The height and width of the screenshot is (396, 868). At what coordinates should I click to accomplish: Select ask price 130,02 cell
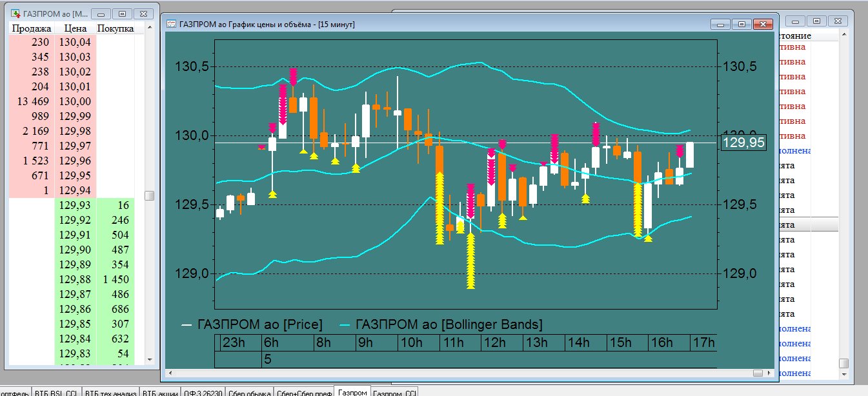pos(76,72)
